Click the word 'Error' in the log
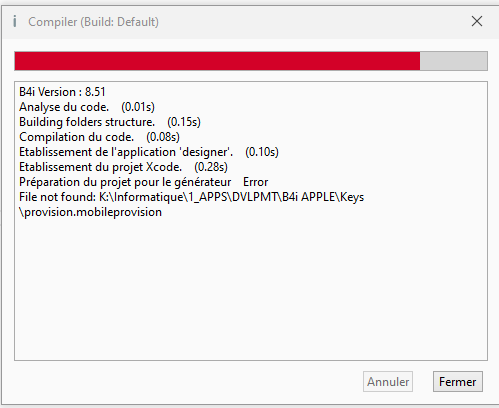Viewport: 499px width, 408px height. coord(256,182)
